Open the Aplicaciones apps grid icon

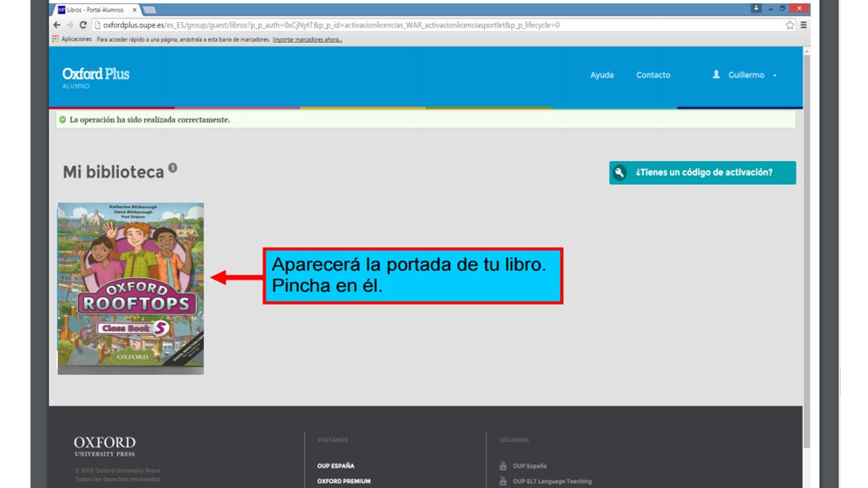[56, 39]
